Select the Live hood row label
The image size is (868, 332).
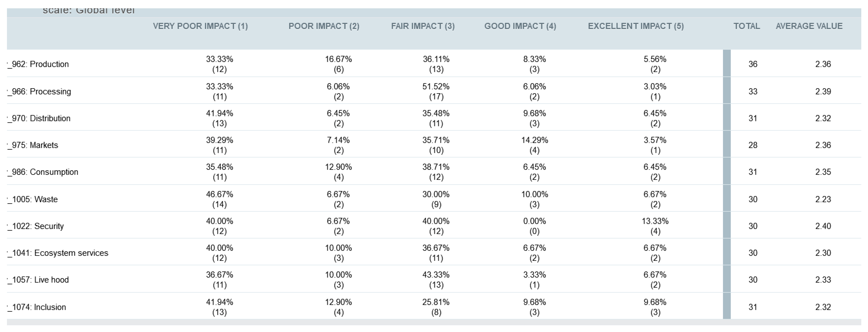(38, 280)
